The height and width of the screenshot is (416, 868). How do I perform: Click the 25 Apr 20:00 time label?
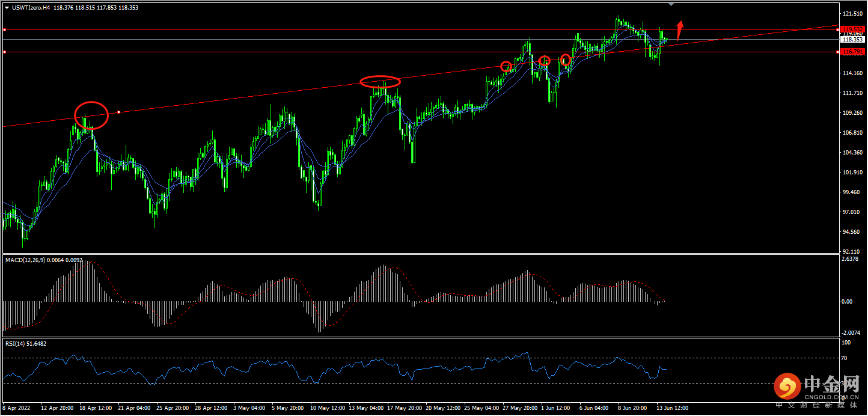[x=173, y=408]
